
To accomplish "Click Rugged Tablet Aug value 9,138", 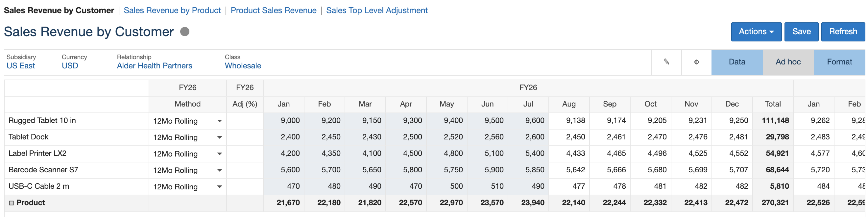I will 569,121.
